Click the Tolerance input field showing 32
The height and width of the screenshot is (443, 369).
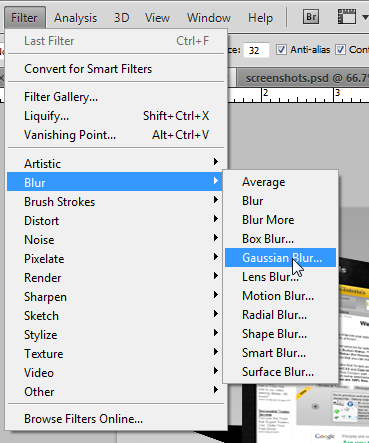tap(256, 50)
